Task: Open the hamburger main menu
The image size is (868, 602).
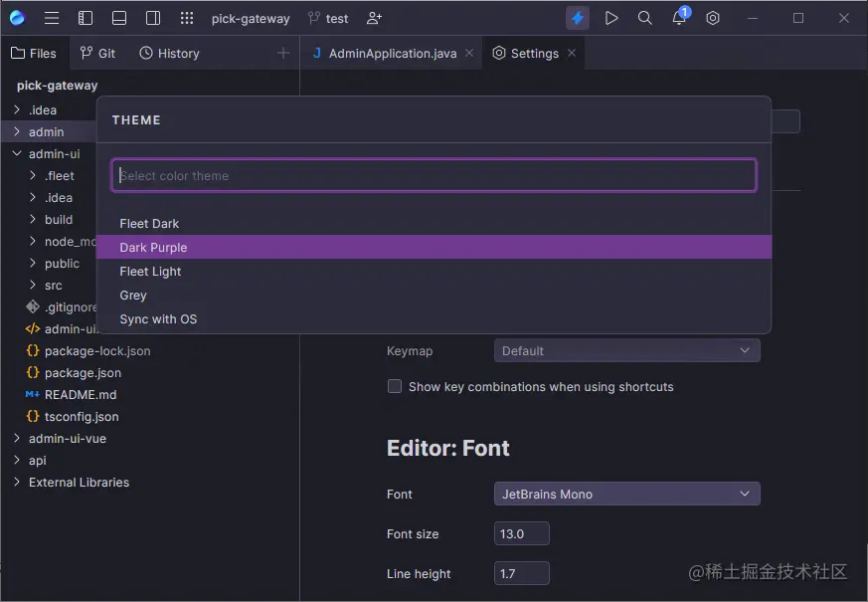Action: pos(52,18)
